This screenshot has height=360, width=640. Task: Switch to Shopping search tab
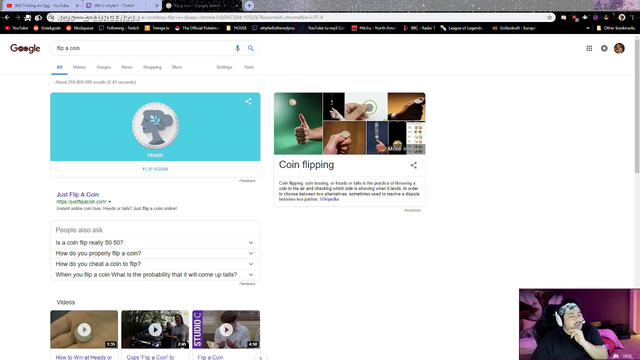pyautogui.click(x=152, y=67)
